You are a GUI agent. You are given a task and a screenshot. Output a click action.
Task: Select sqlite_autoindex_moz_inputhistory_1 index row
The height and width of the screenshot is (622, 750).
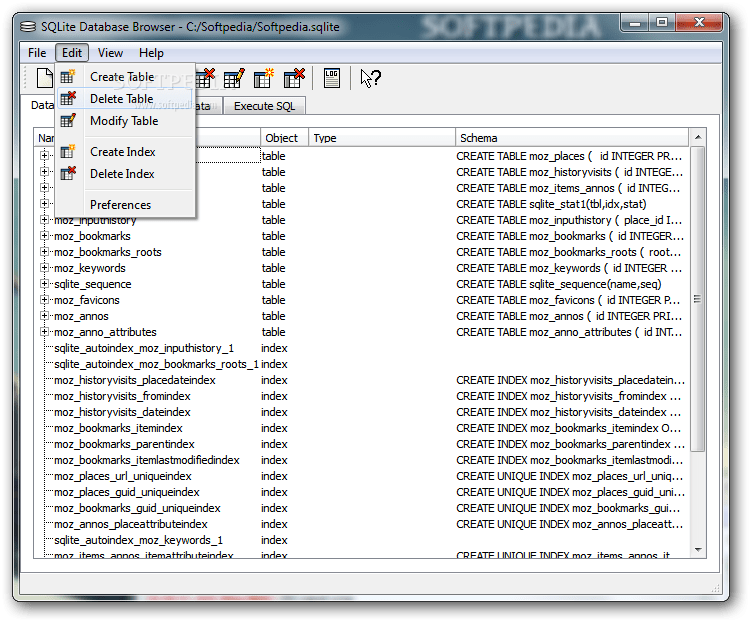361,348
